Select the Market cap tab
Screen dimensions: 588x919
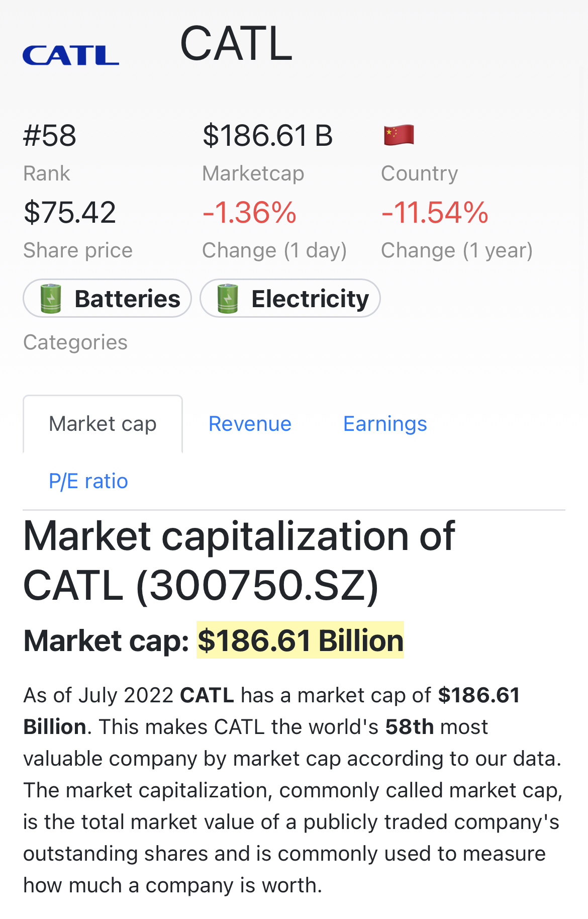coord(103,424)
